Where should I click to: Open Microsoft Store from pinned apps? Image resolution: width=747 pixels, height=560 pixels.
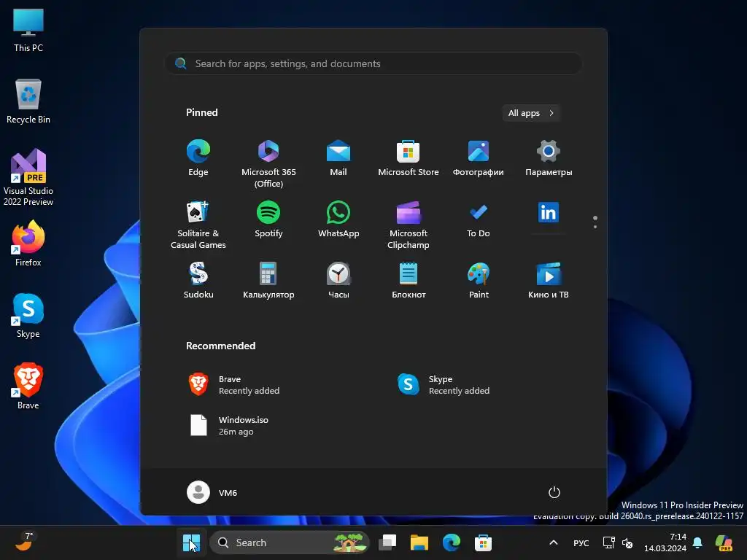pyautogui.click(x=409, y=158)
